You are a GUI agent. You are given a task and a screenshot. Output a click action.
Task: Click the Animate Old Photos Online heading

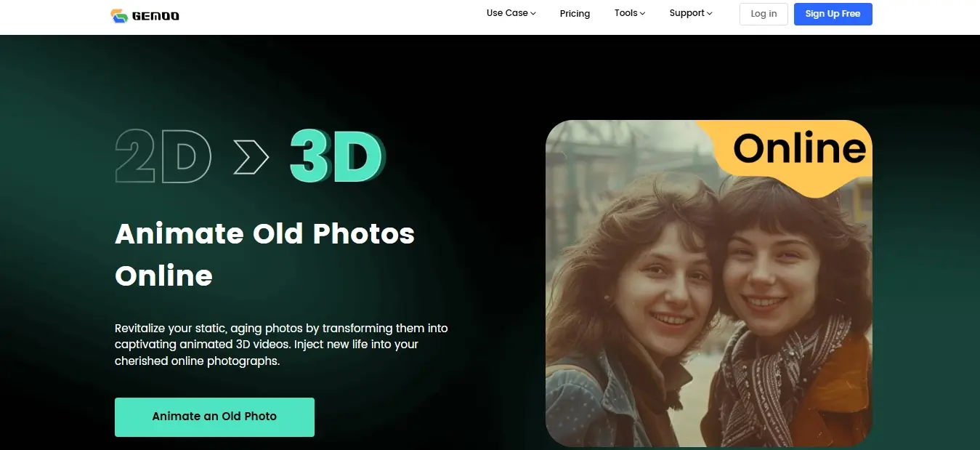[x=264, y=254]
